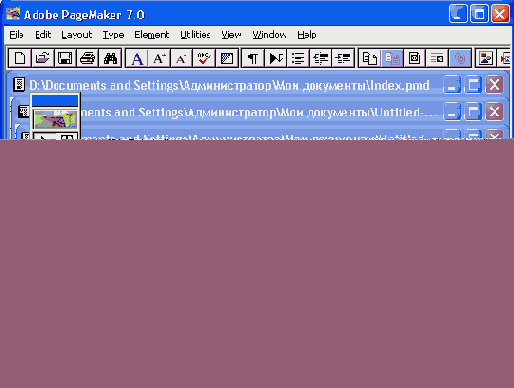Open the Layout menu

point(77,35)
